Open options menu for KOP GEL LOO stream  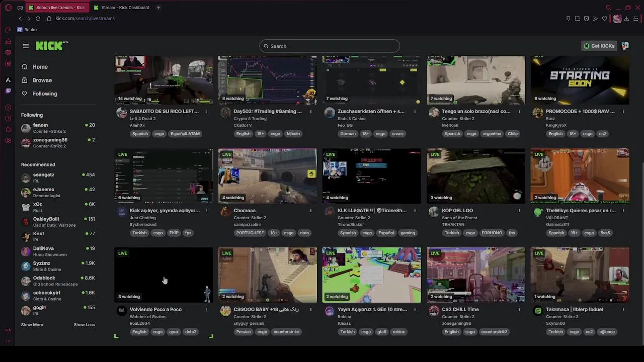(x=519, y=211)
